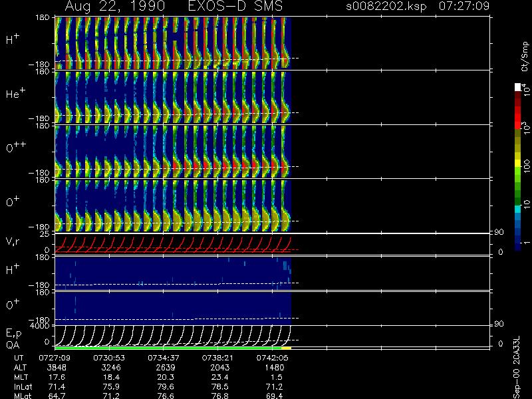Screen dimensions: 532x399
Task: Click the 'MLat' row header
Action: coord(23,396)
